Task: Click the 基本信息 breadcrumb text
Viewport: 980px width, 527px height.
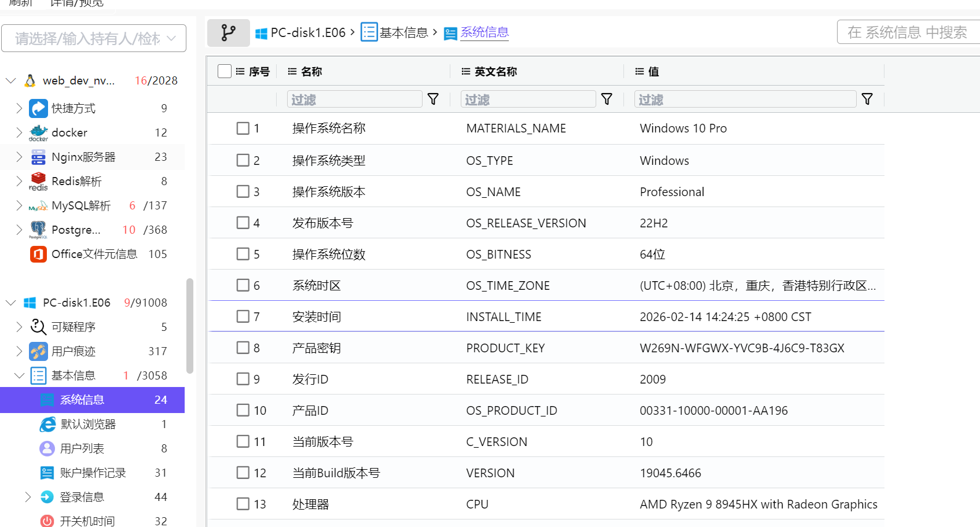Action: (403, 33)
